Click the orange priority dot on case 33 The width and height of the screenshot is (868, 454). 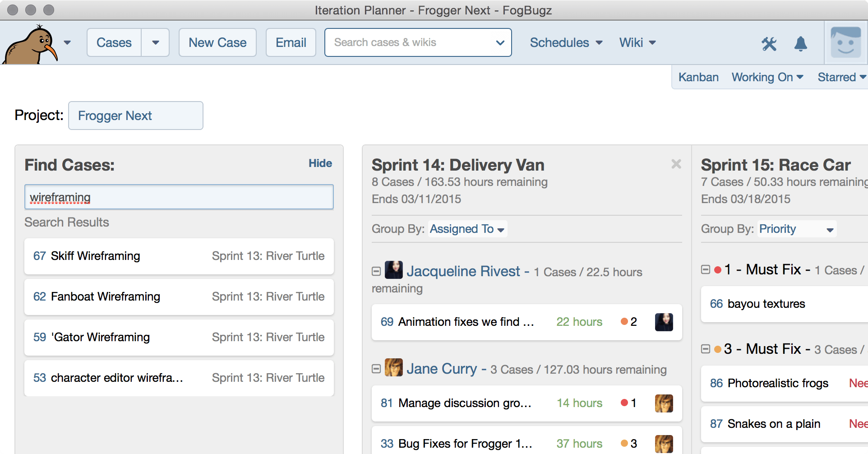pyautogui.click(x=624, y=443)
